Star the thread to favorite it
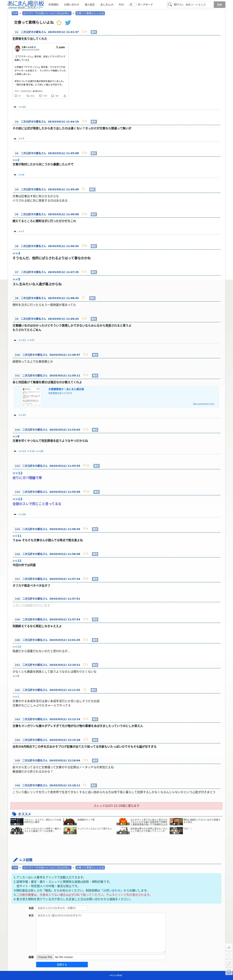Screen dimensions: 233x980 59,23
